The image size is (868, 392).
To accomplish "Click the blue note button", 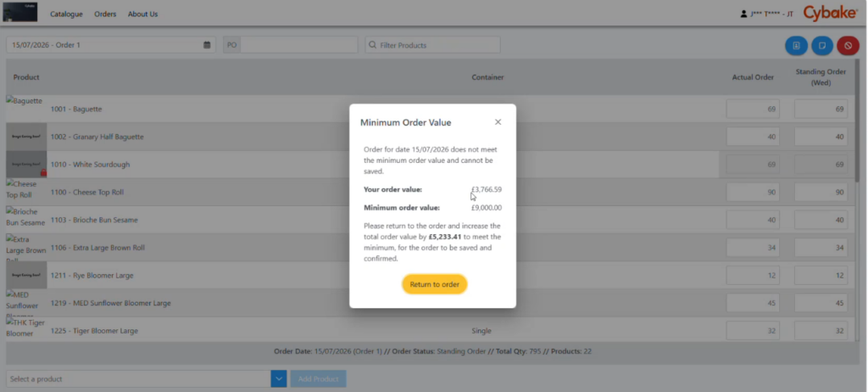I will click(822, 46).
